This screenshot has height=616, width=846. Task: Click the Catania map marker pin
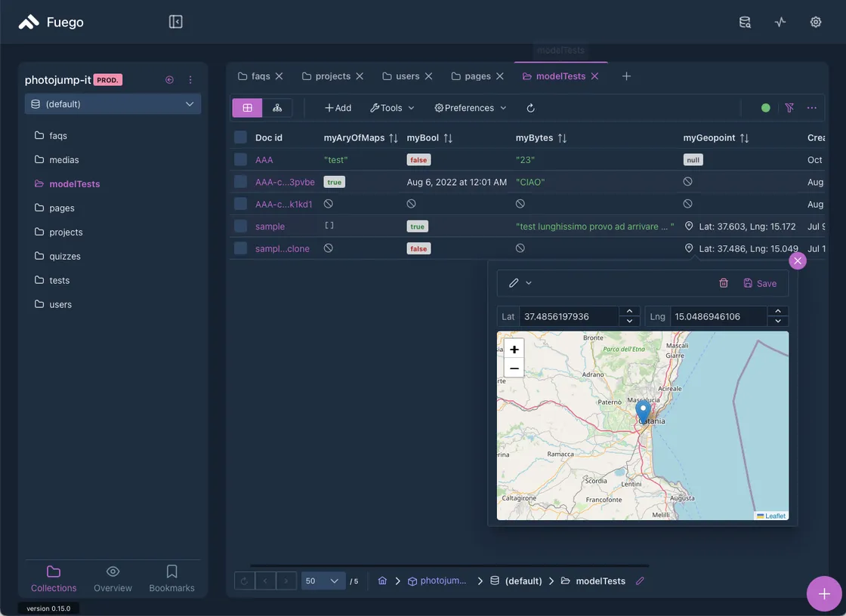(x=643, y=411)
